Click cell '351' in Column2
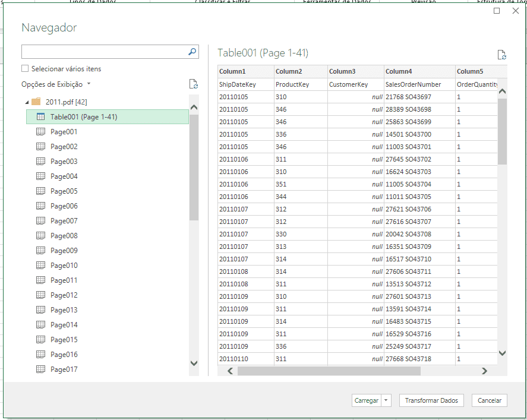The image size is (527, 420). click(x=301, y=184)
